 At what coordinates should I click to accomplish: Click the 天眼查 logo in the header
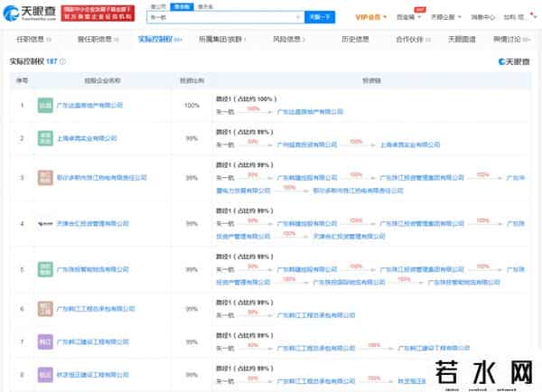(x=30, y=14)
